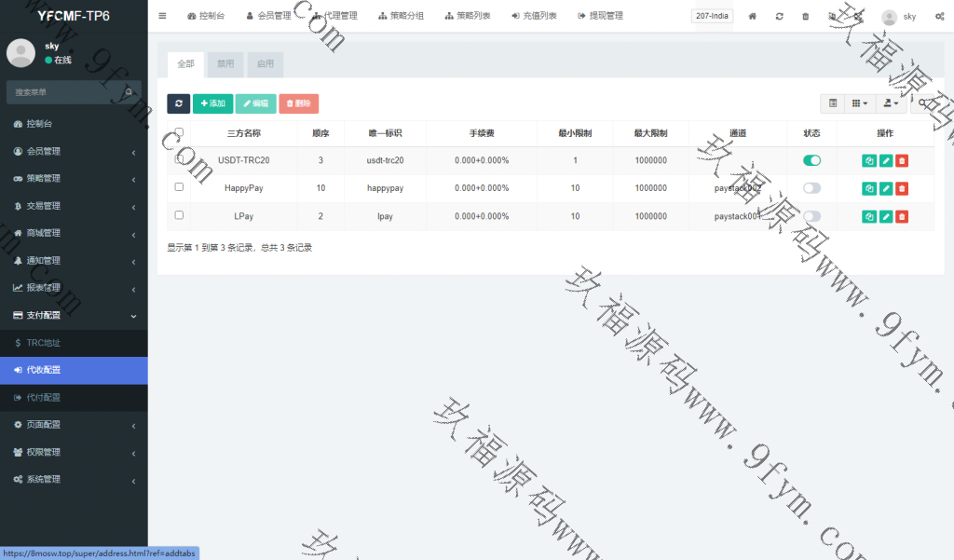Disable the USDT-TRC20 status switch
Viewport: 954px width, 560px height.
811,160
